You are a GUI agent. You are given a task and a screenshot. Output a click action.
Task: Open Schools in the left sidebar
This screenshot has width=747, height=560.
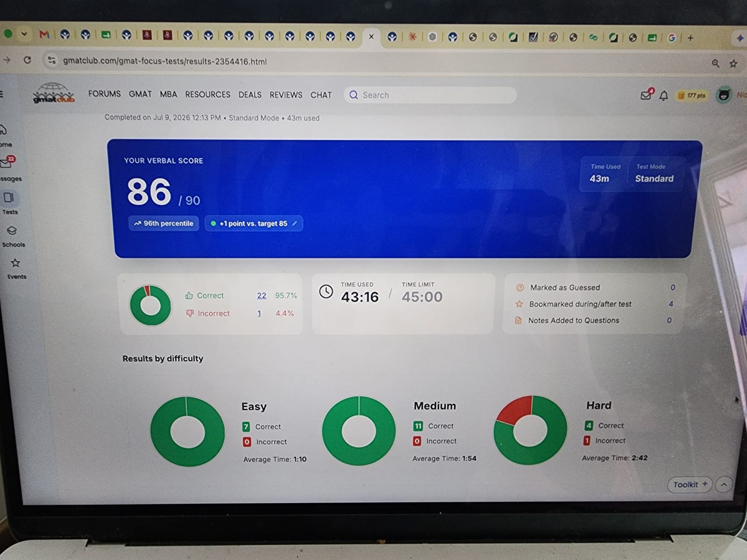tap(13, 236)
